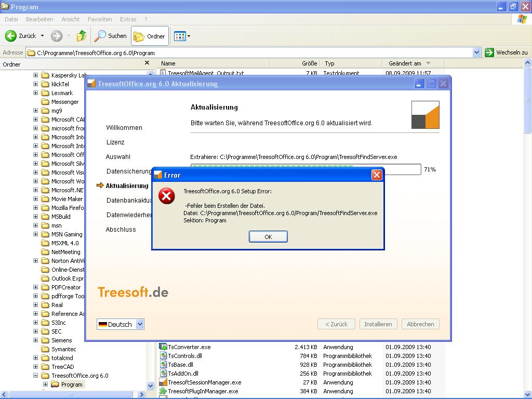Open the Datei menu
This screenshot has height=399, width=532.
pyautogui.click(x=11, y=19)
